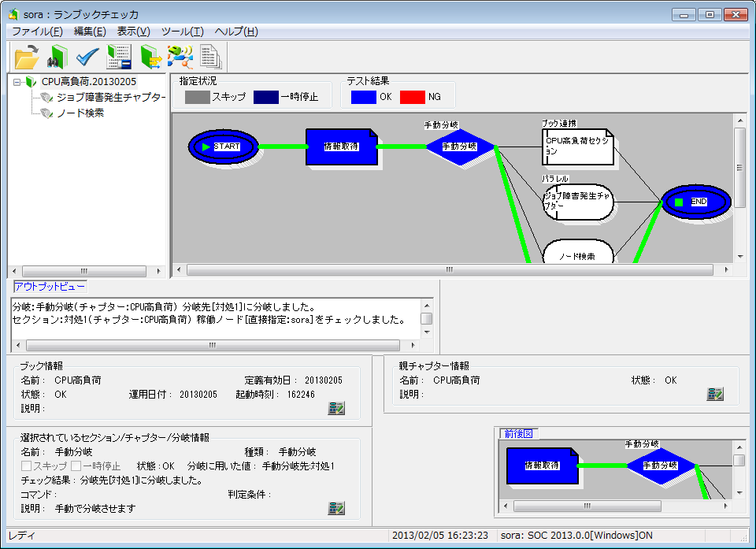Viewport: 756px width, 549px height.
Task: Open the ツール(T) menu
Action: [182, 32]
